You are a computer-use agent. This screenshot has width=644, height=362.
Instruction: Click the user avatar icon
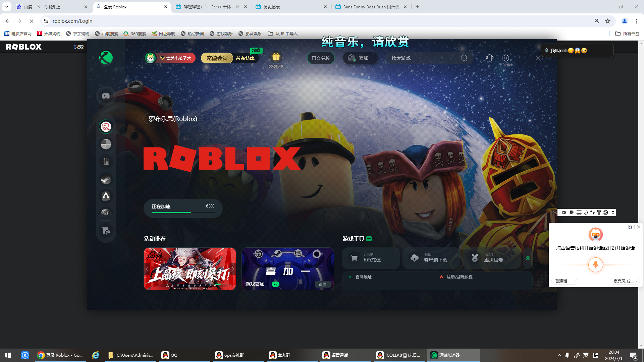click(150, 58)
